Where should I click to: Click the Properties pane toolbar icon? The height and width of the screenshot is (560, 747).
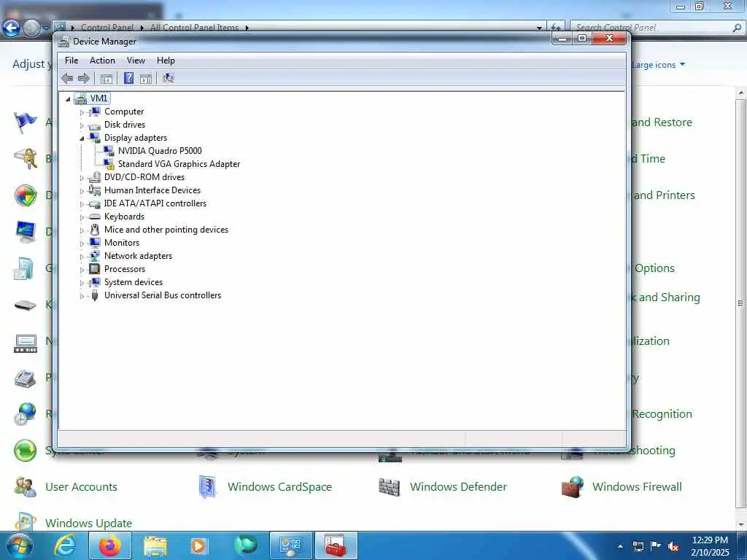coord(146,79)
